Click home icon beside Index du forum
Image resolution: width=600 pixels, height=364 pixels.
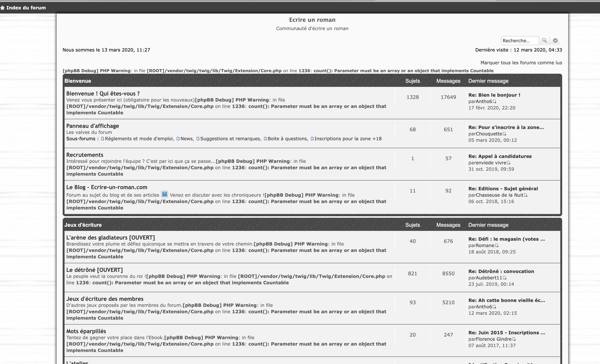[x=2, y=8]
